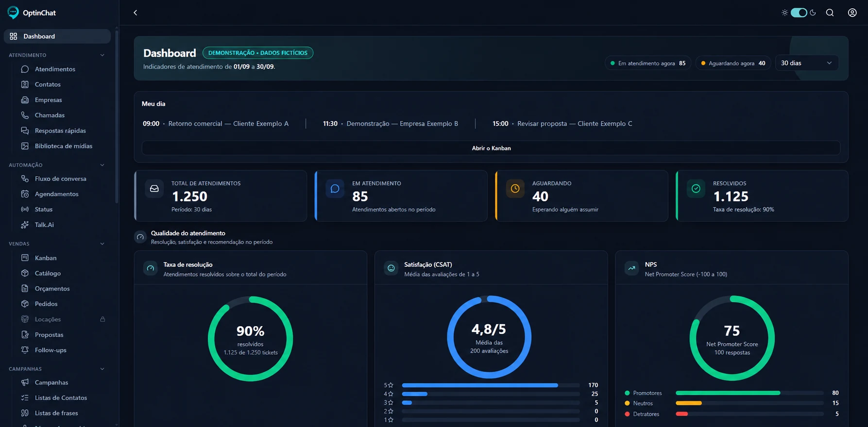
Task: Click the Dashboard grid icon in sidebar
Action: [x=14, y=36]
